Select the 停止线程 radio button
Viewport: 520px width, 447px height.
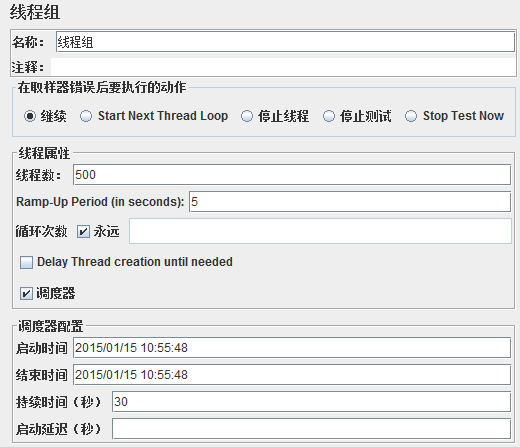point(247,116)
